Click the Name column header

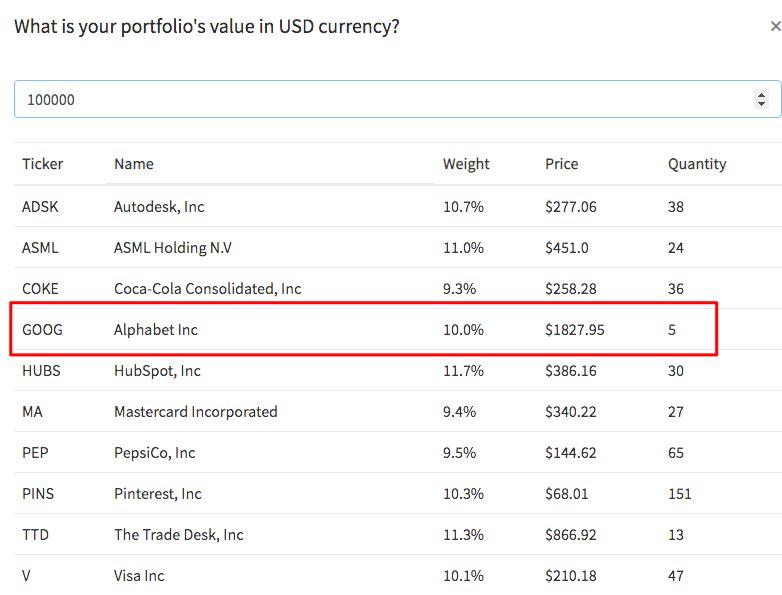[133, 164]
